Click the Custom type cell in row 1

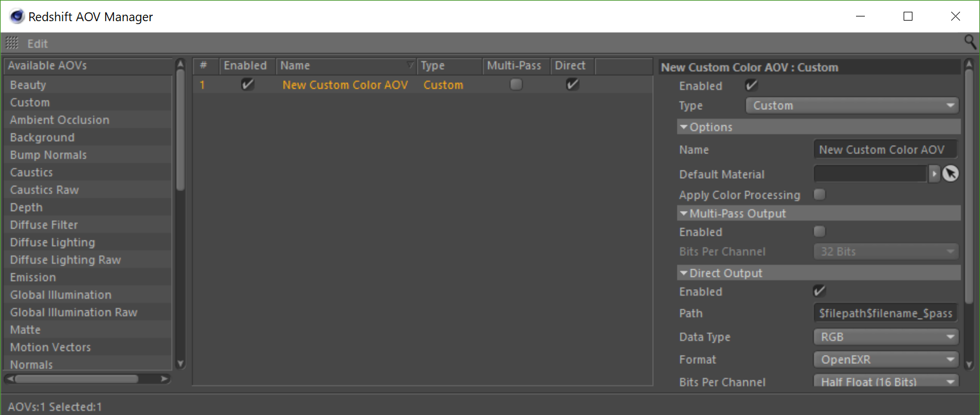point(443,85)
